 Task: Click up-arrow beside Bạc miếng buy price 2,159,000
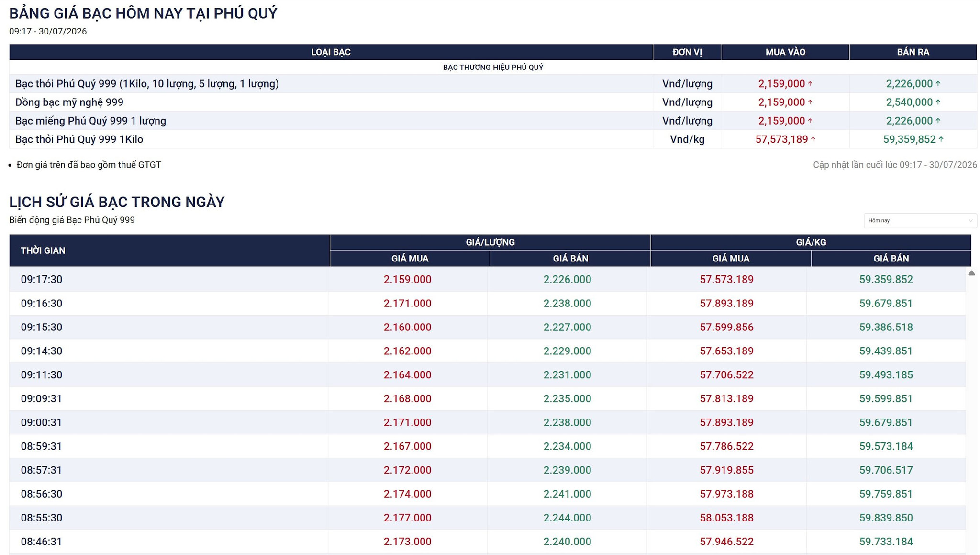pyautogui.click(x=810, y=121)
